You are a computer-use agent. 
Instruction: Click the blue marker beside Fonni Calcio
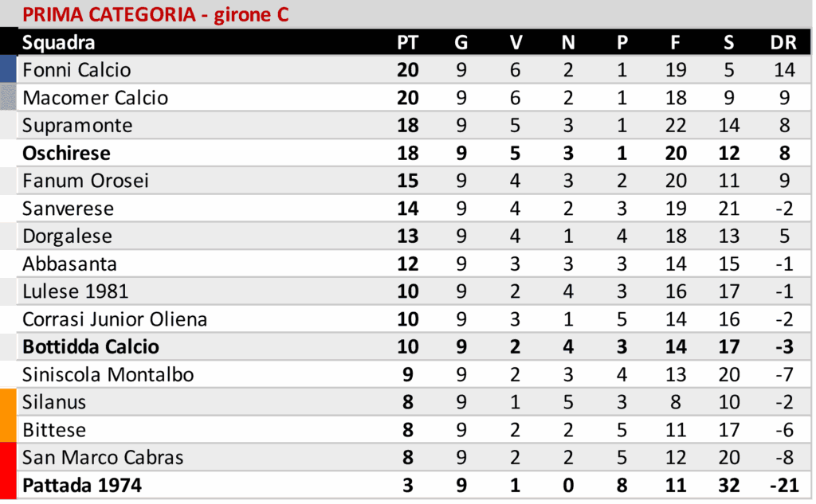(x=8, y=70)
